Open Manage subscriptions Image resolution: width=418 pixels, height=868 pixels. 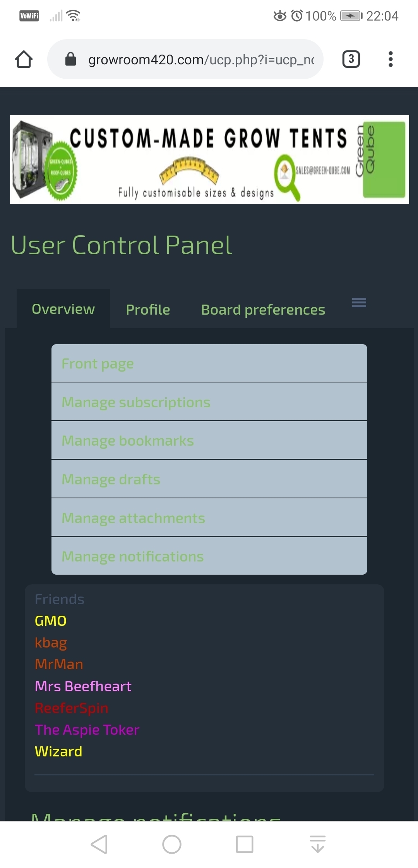136,402
